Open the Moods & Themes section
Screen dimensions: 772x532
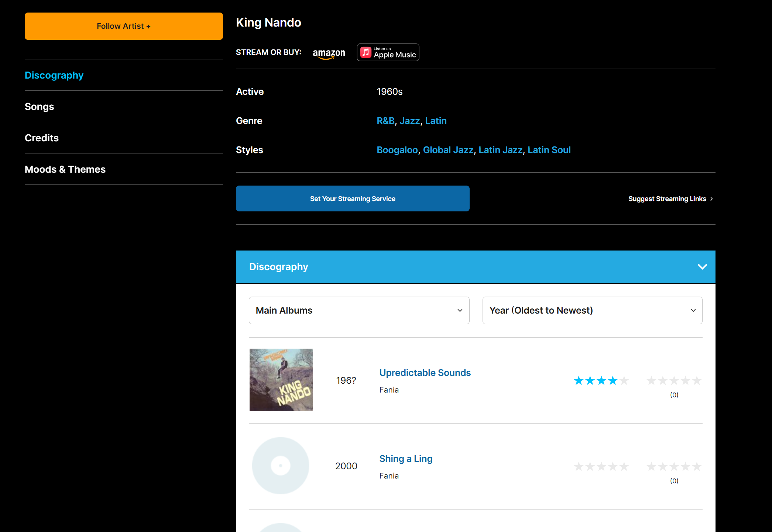(x=65, y=169)
